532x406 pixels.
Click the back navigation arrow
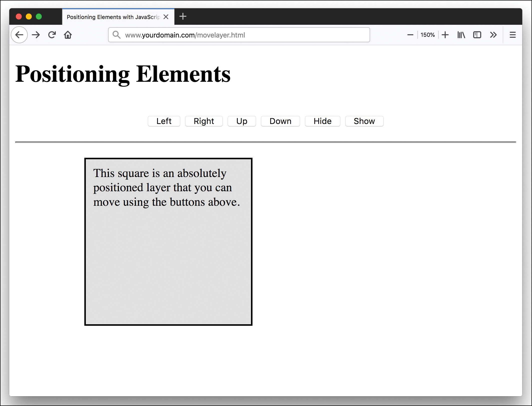[x=19, y=35]
